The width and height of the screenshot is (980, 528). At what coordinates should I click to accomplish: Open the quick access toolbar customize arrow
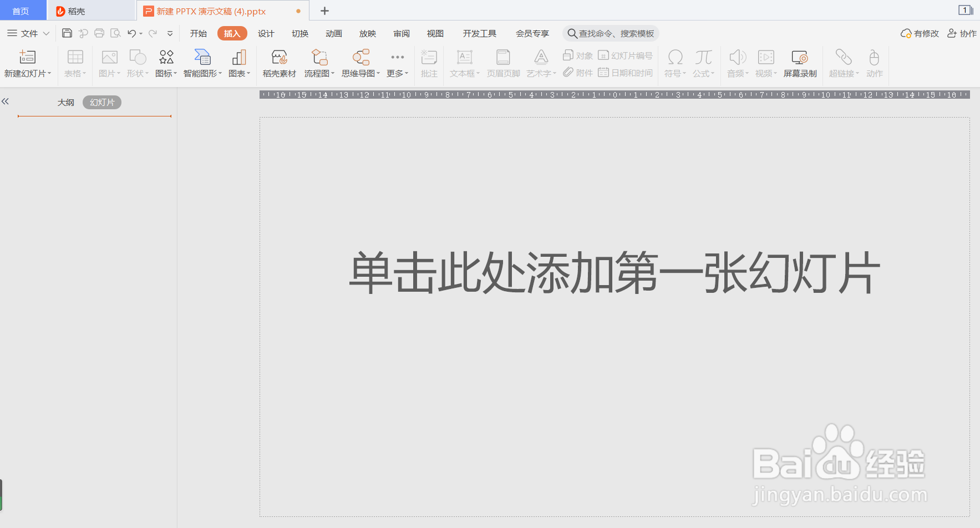point(170,33)
